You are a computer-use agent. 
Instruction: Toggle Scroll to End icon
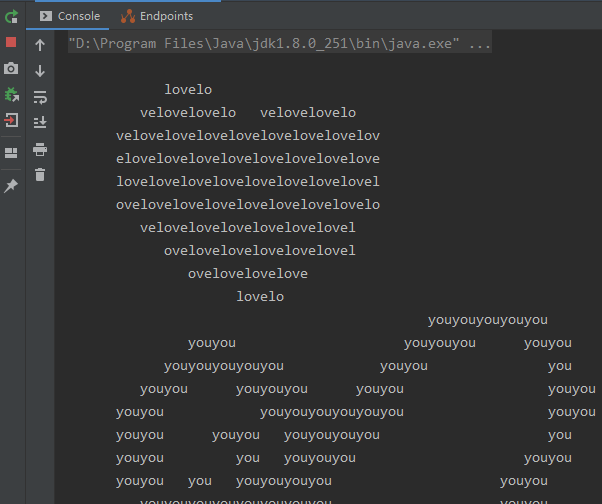(x=40, y=123)
